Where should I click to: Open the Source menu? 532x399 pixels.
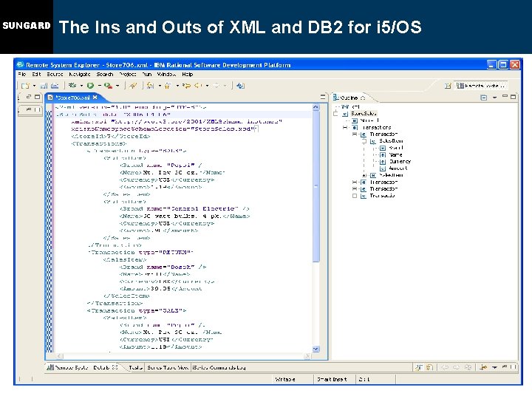[55, 75]
